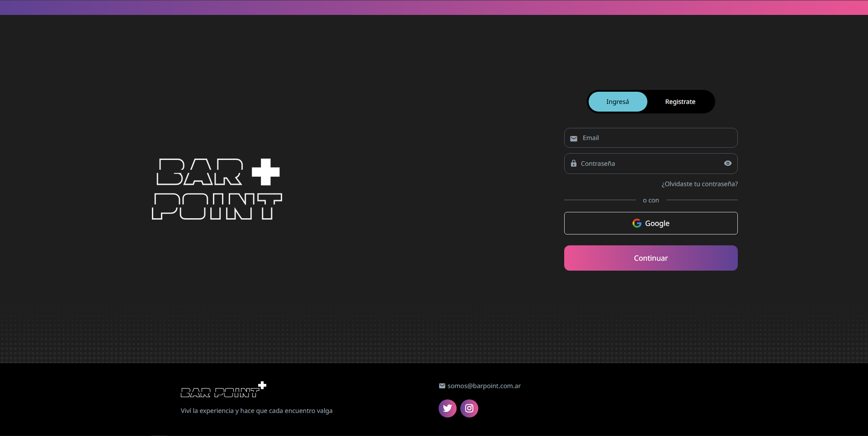The image size is (868, 436).
Task: Click the envelope icon beside the footer email
Action: coord(442,386)
